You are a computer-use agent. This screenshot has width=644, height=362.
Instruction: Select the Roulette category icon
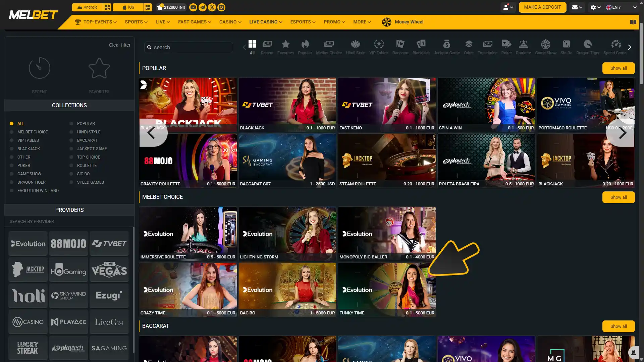click(x=524, y=47)
